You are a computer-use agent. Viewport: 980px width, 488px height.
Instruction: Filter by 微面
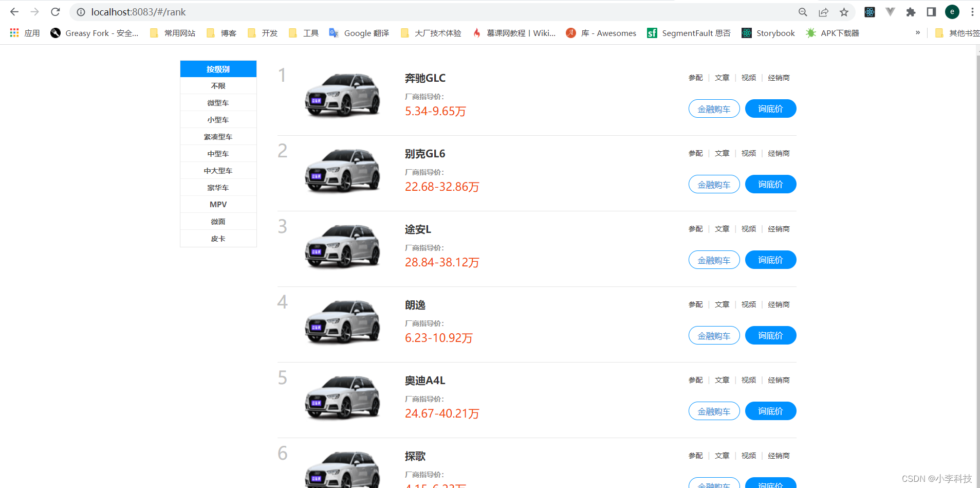[218, 222]
